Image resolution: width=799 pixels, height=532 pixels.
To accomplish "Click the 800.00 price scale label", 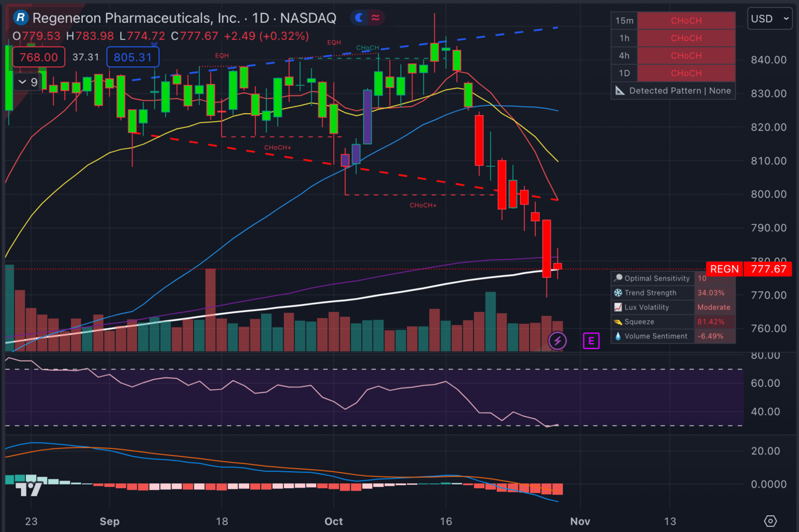I will pyautogui.click(x=768, y=194).
